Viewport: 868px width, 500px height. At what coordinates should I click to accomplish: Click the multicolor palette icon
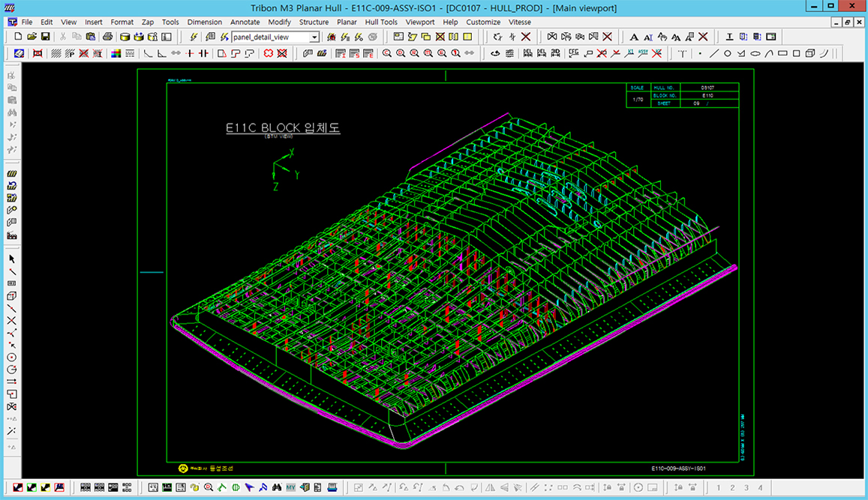coord(116,54)
